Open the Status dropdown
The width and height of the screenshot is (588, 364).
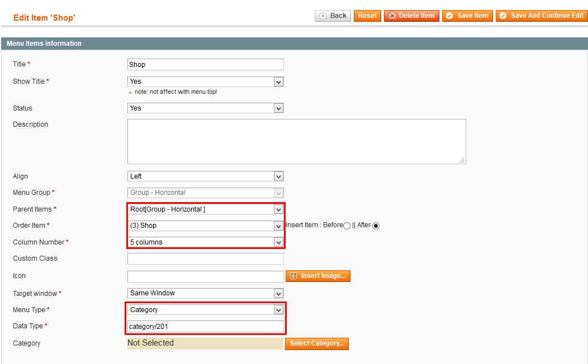(206, 108)
